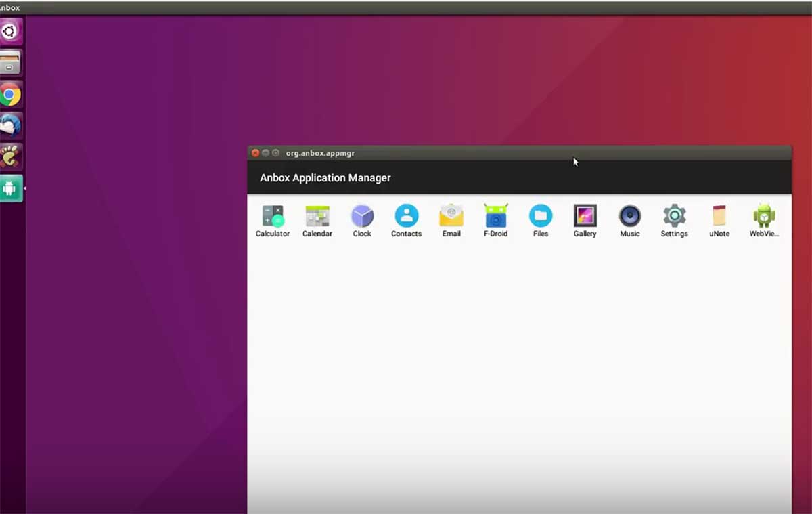Open the anbox menu in the top panel

[x=9, y=7]
